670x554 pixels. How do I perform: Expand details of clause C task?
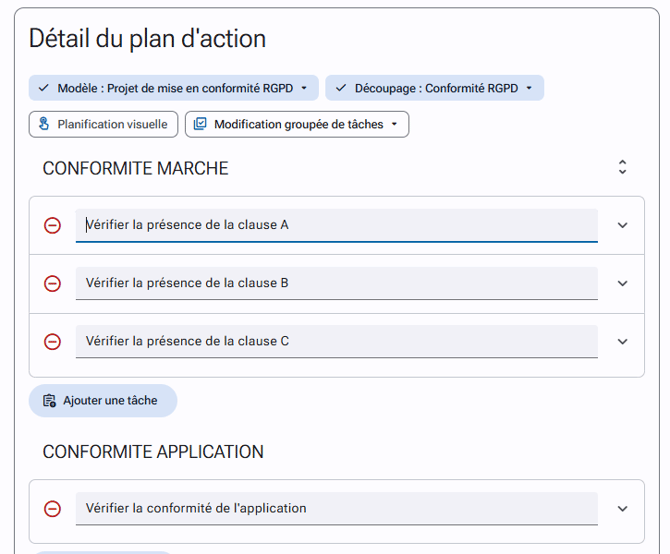pos(623,341)
